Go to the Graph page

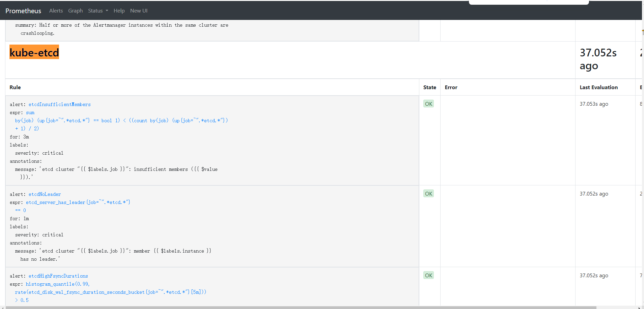[x=75, y=11]
